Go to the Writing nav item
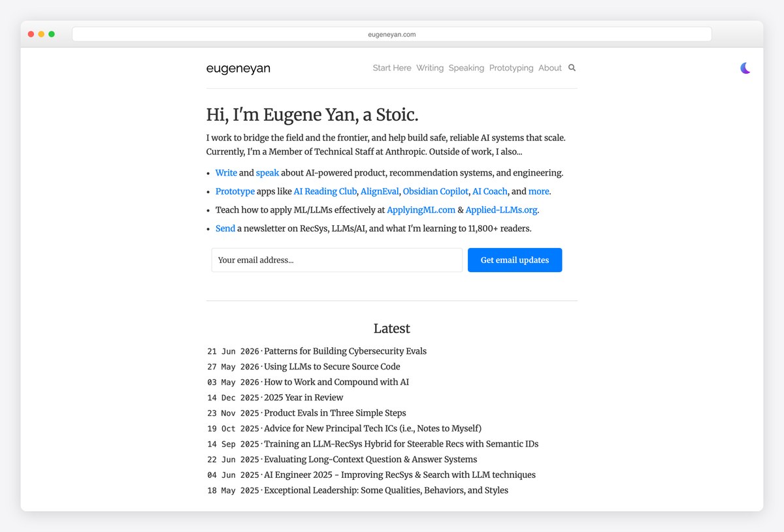The image size is (784, 532). [430, 68]
